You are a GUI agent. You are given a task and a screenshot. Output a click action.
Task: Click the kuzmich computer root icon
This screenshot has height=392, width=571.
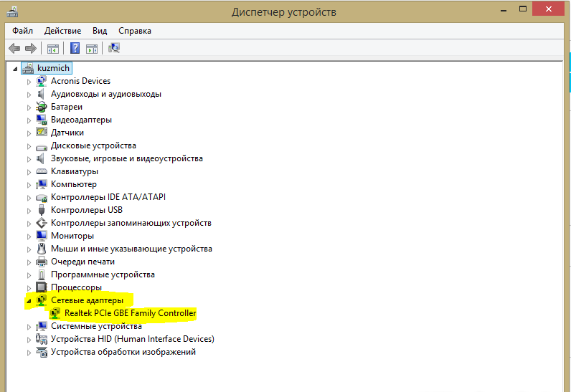28,68
